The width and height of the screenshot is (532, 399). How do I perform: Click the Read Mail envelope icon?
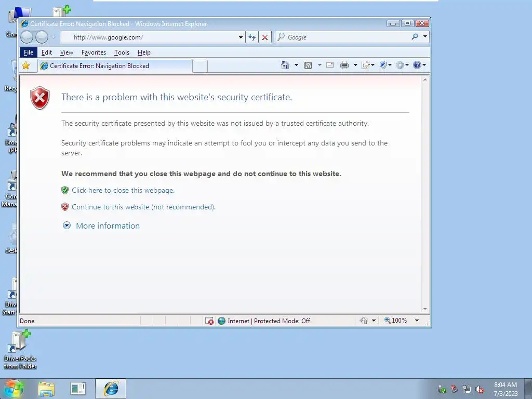(x=330, y=65)
